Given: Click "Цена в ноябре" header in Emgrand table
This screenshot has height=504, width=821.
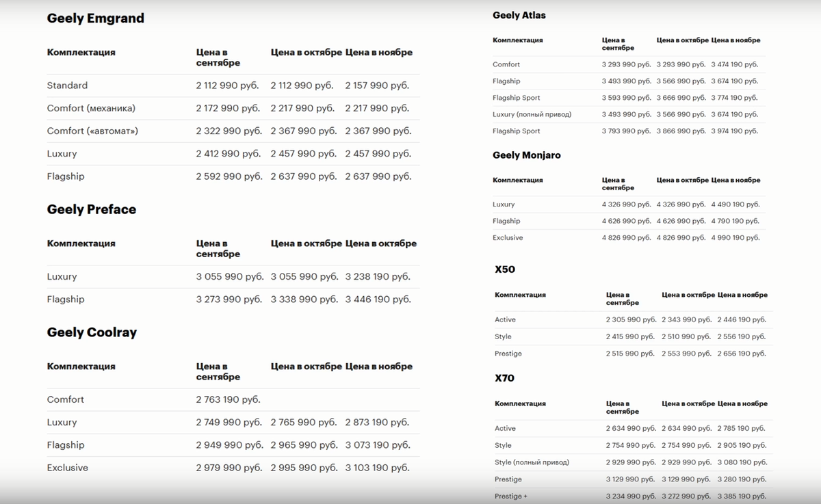Looking at the screenshot, I should pyautogui.click(x=379, y=53).
